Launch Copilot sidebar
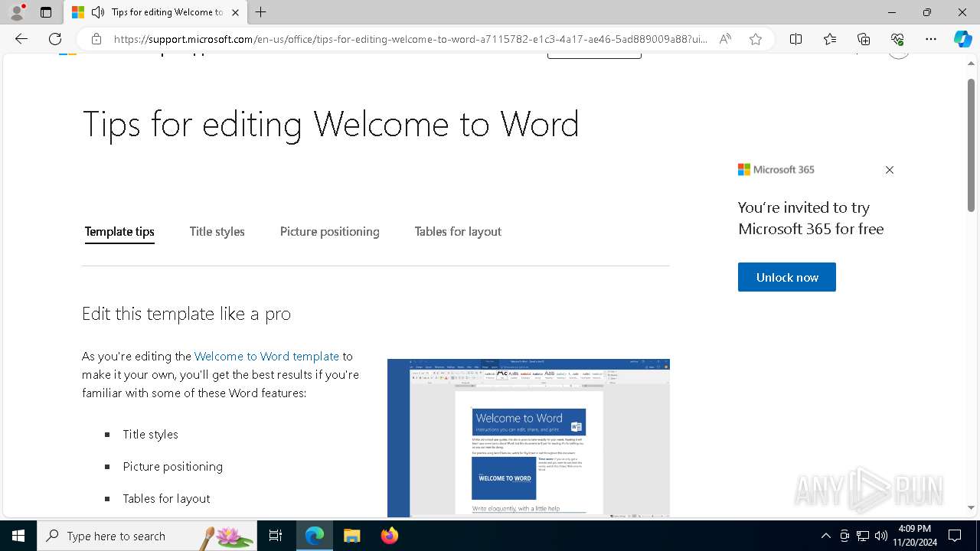This screenshot has width=980, height=551. pos(963,39)
